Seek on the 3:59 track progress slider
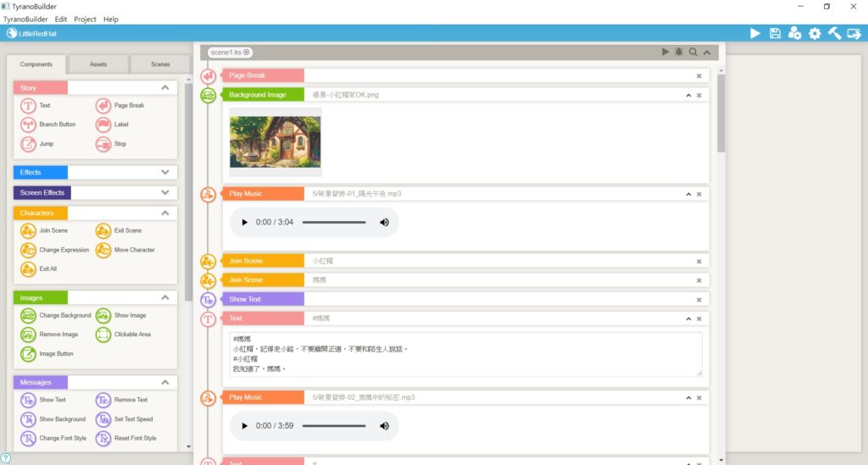This screenshot has height=465, width=868. (334, 426)
